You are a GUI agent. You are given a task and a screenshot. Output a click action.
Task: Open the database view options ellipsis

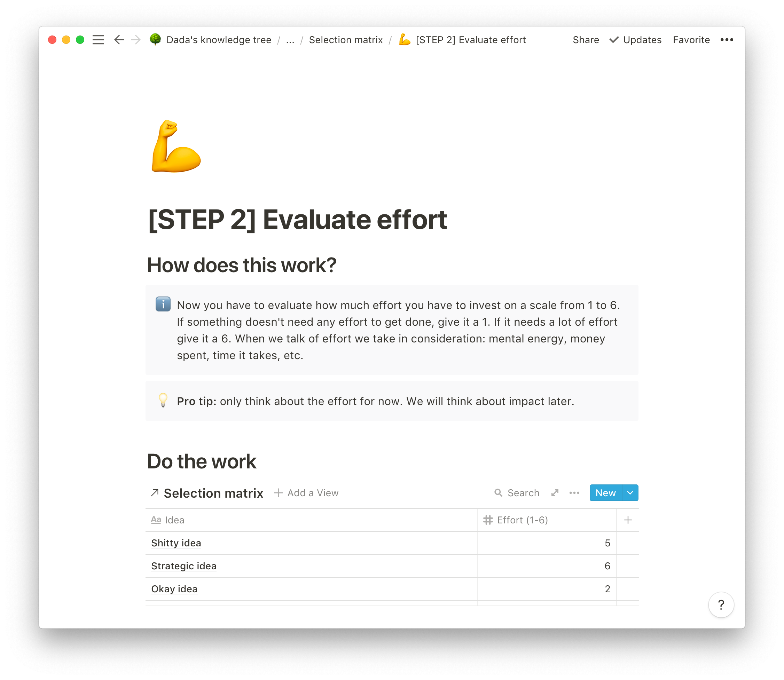click(x=574, y=493)
